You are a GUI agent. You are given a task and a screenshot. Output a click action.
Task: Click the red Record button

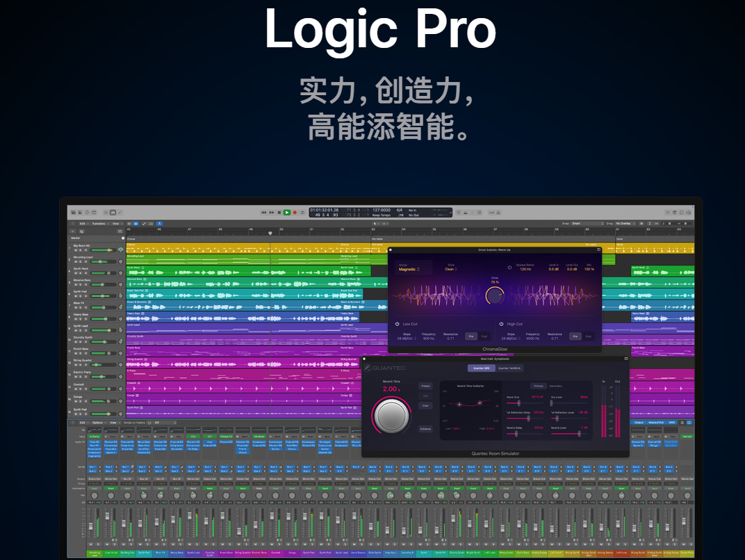tap(295, 213)
